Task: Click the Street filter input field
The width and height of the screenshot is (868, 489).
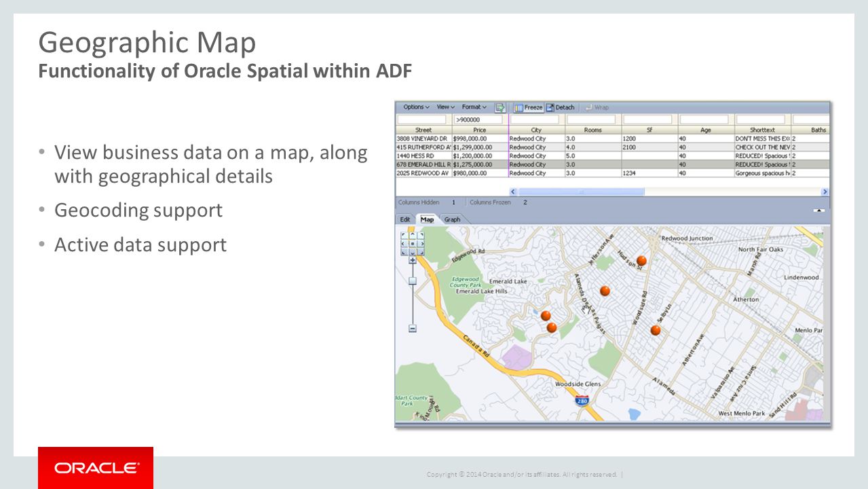Action: click(423, 120)
